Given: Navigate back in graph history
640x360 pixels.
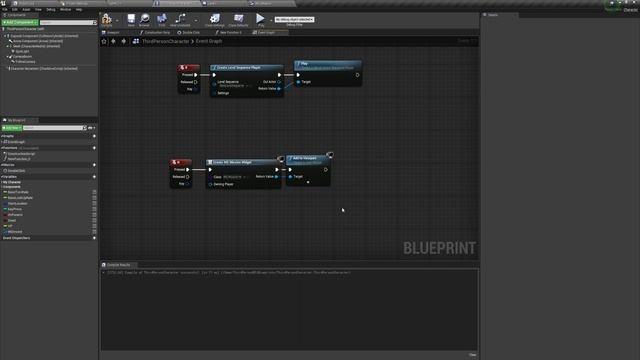Looking at the screenshot, I should coord(113,41).
